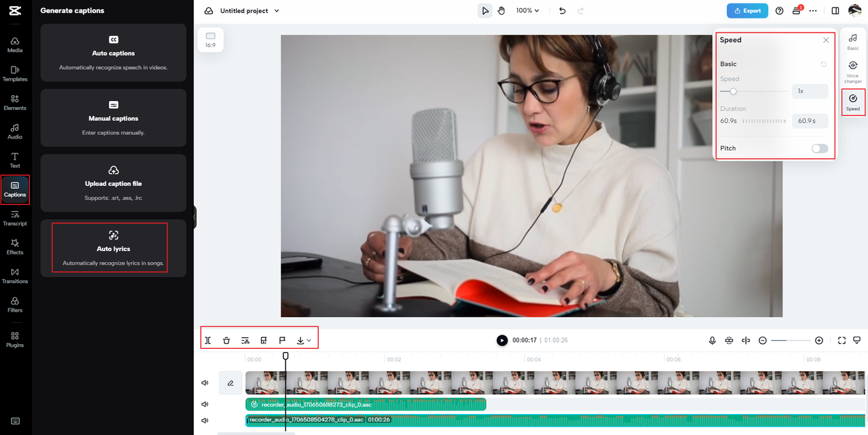Close the Speed panel

pos(826,40)
